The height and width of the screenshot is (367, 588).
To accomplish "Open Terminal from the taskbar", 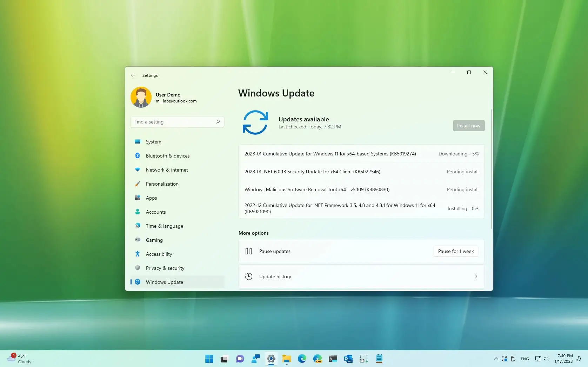I will pos(333,359).
